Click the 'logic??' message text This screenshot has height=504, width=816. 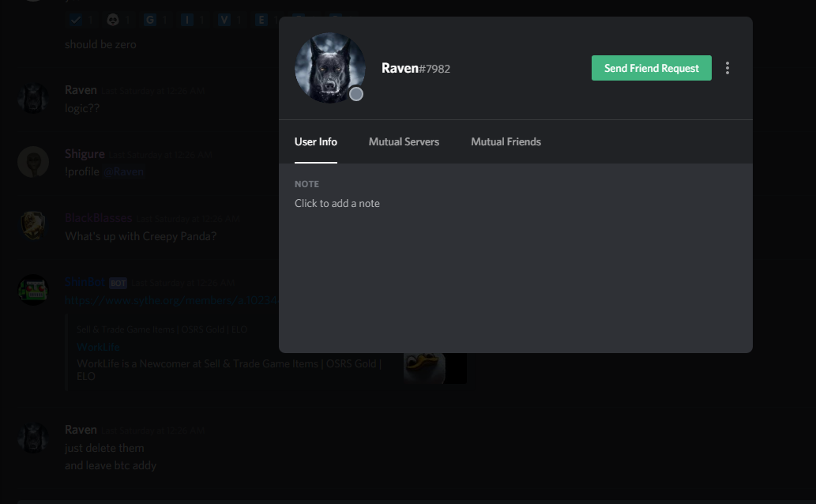click(81, 108)
